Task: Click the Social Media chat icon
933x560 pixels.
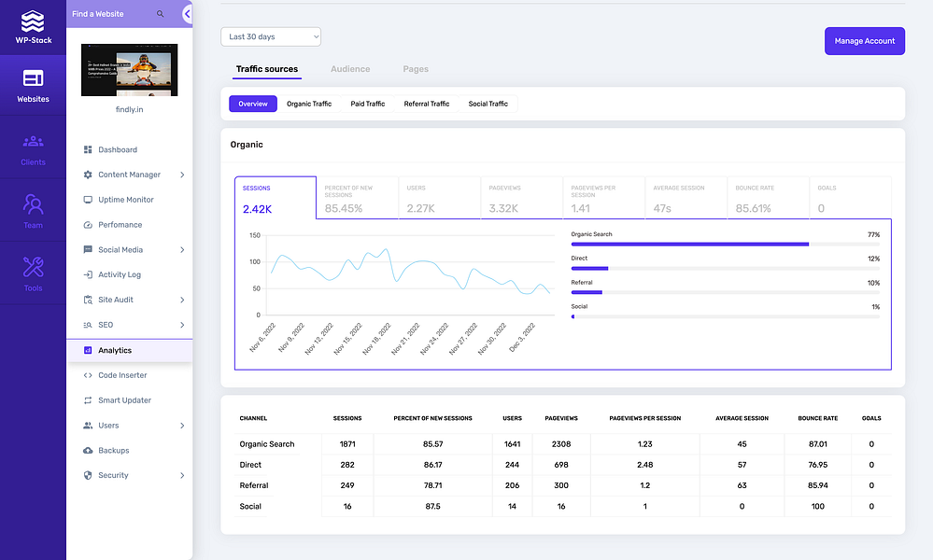Action: click(88, 250)
